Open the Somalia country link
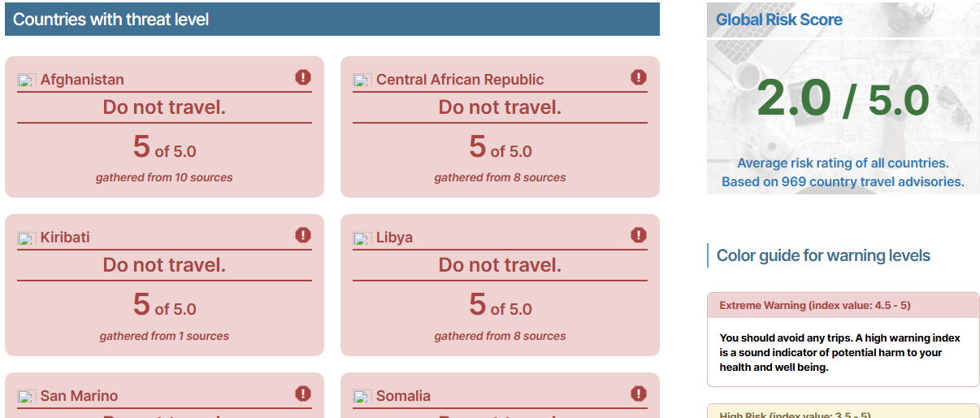The image size is (980, 418). tap(403, 396)
